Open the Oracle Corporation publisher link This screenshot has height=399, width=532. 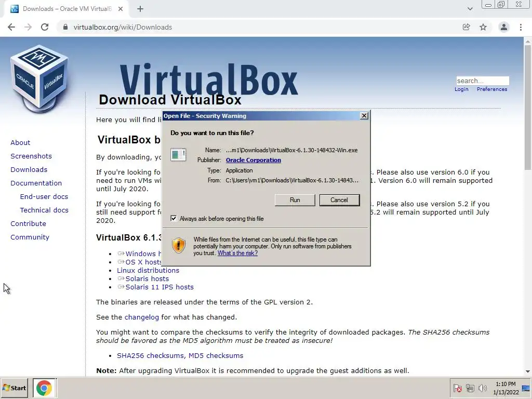pyautogui.click(x=253, y=160)
